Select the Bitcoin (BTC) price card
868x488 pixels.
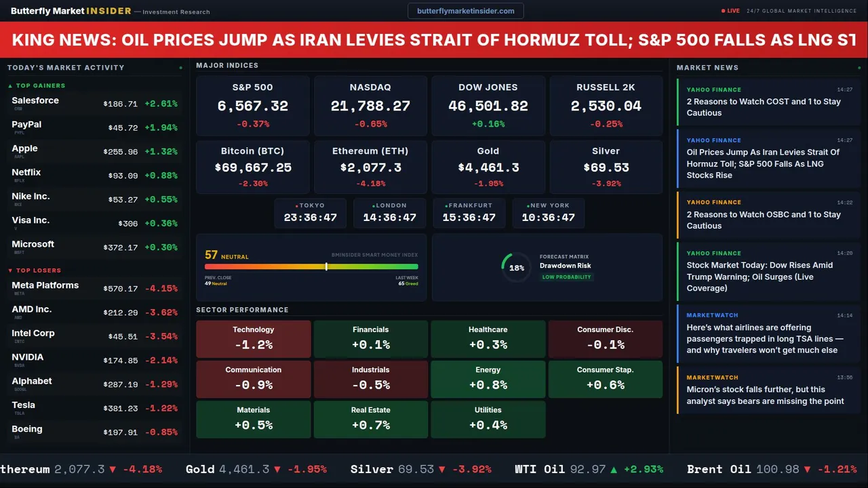pos(252,167)
